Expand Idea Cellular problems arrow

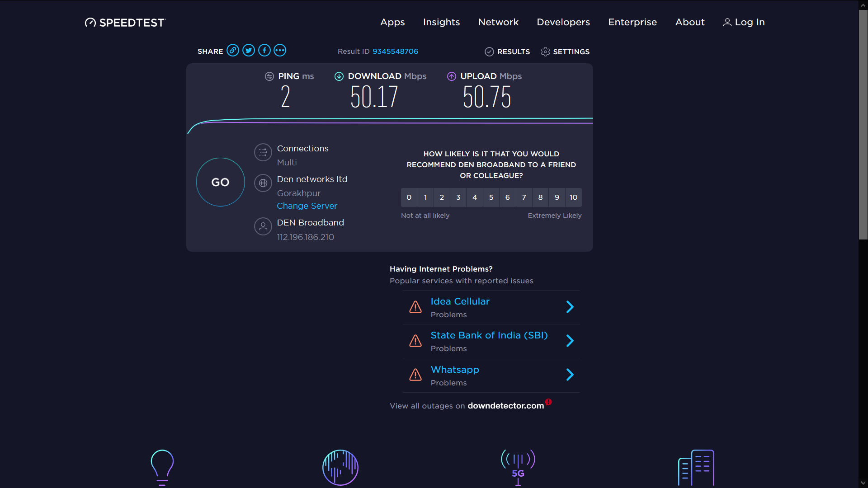click(x=570, y=307)
